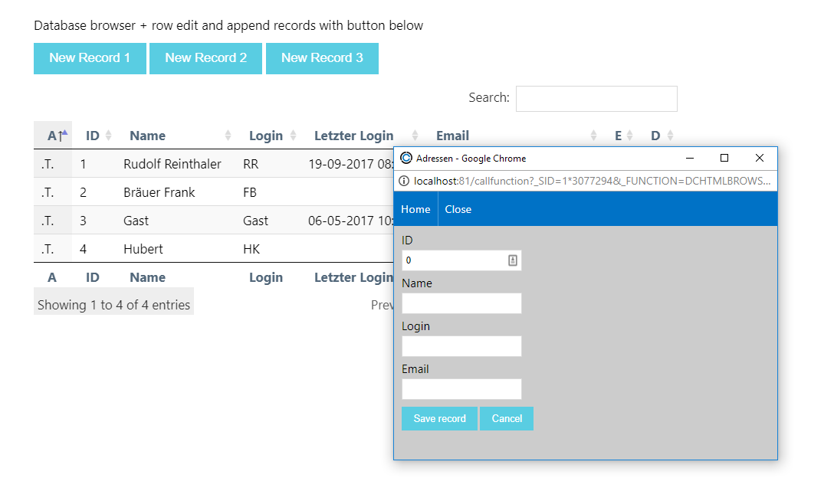Sort table by ID column arrows

(108, 136)
